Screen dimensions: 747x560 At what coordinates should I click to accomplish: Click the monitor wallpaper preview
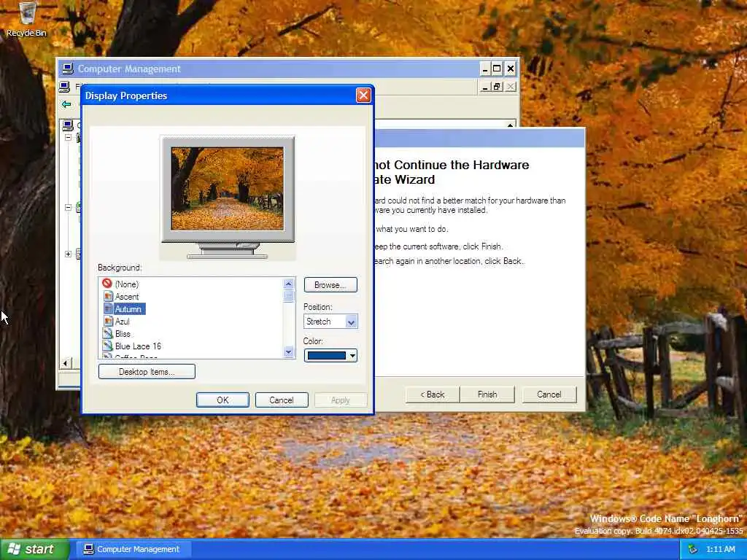tap(228, 189)
